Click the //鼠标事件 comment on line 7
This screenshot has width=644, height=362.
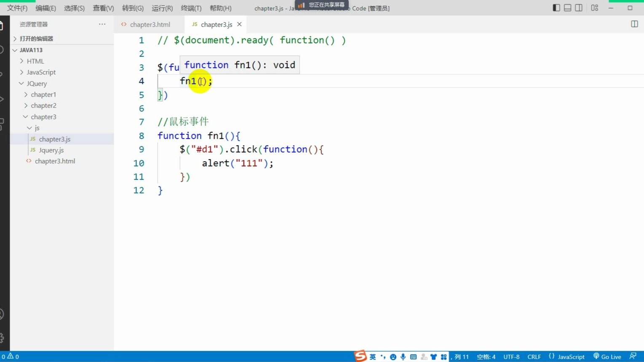tap(183, 122)
